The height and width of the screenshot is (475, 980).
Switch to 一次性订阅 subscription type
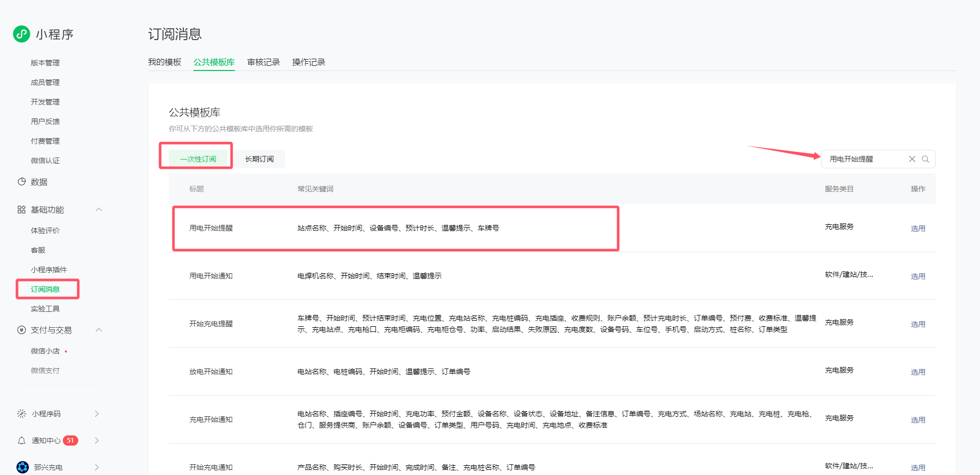click(198, 159)
